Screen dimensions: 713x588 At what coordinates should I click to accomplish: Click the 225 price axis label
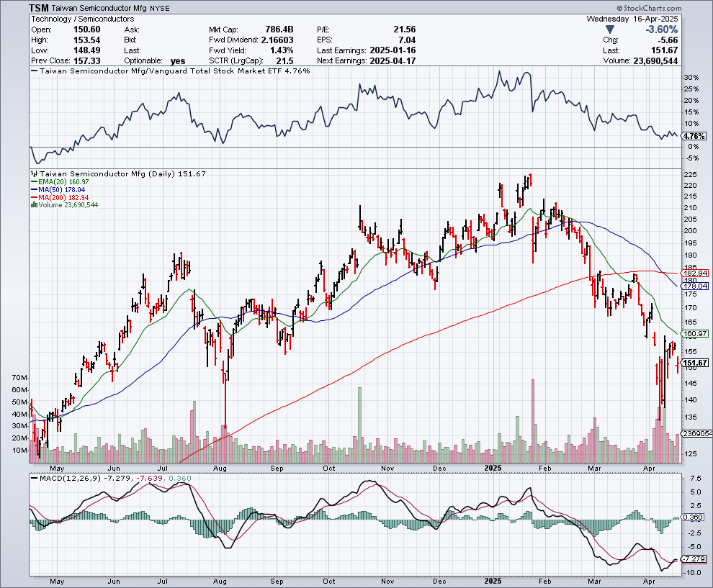click(x=690, y=174)
